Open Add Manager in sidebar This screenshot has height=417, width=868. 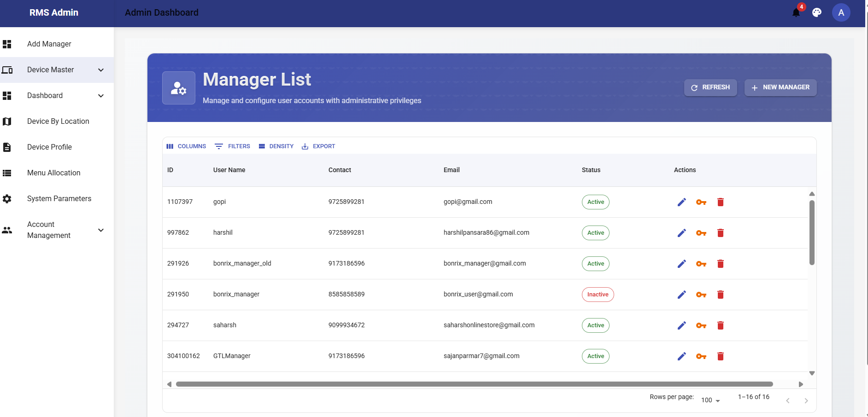tap(57, 44)
